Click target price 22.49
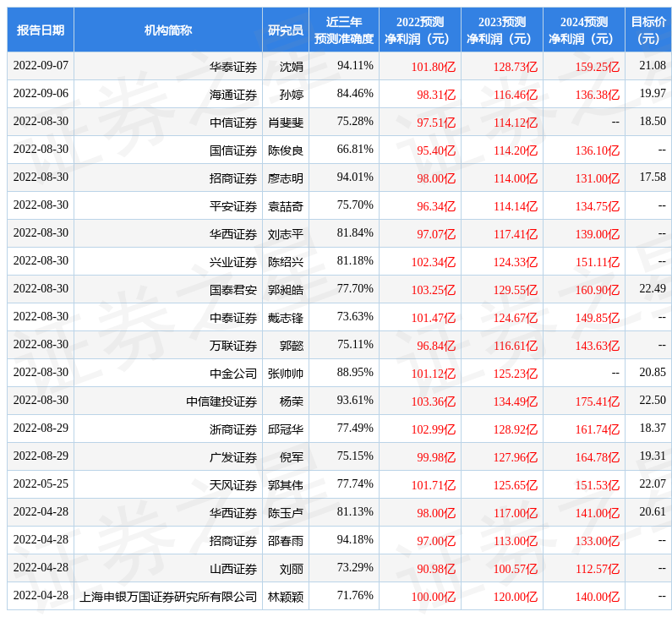The height and width of the screenshot is (617, 672). (x=653, y=288)
